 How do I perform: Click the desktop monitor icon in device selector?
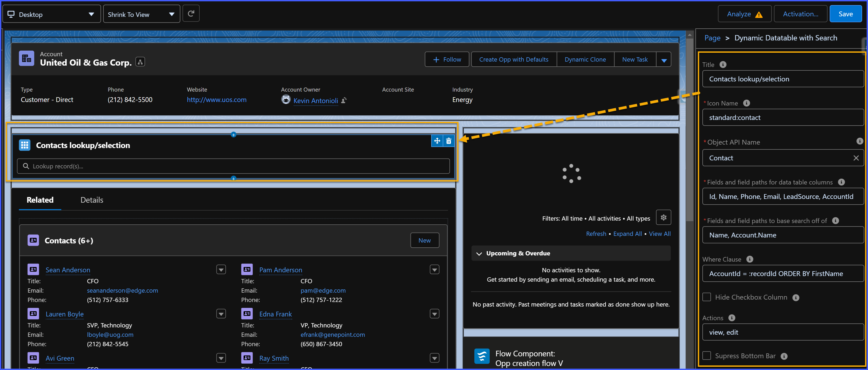(11, 14)
